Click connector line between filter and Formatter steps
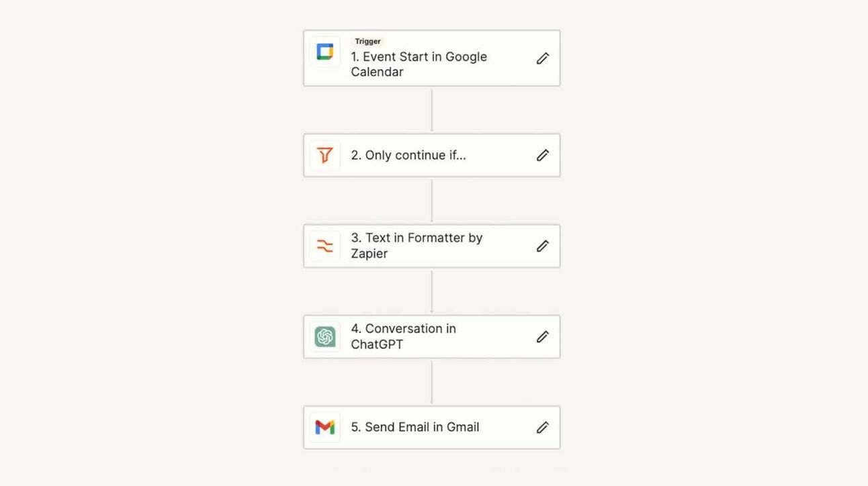This screenshot has width=868, height=486. pos(431,201)
